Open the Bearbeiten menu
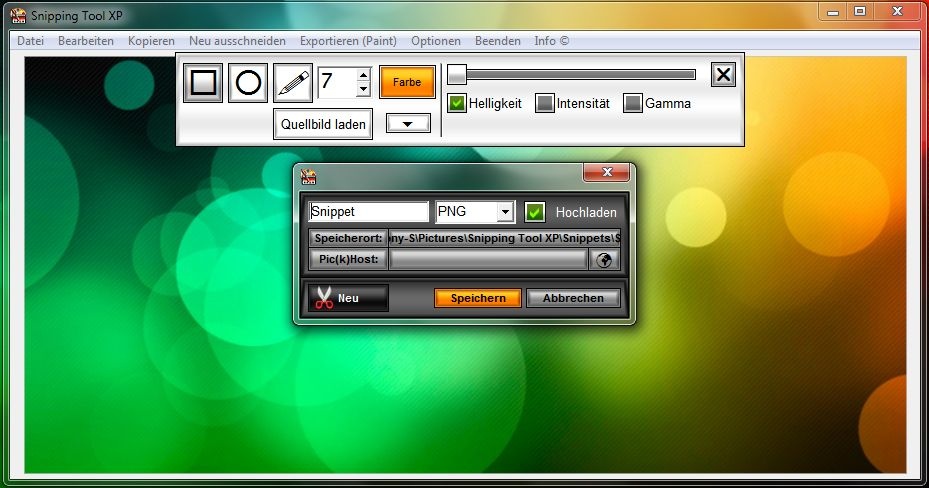This screenshot has height=488, width=929. (86, 41)
